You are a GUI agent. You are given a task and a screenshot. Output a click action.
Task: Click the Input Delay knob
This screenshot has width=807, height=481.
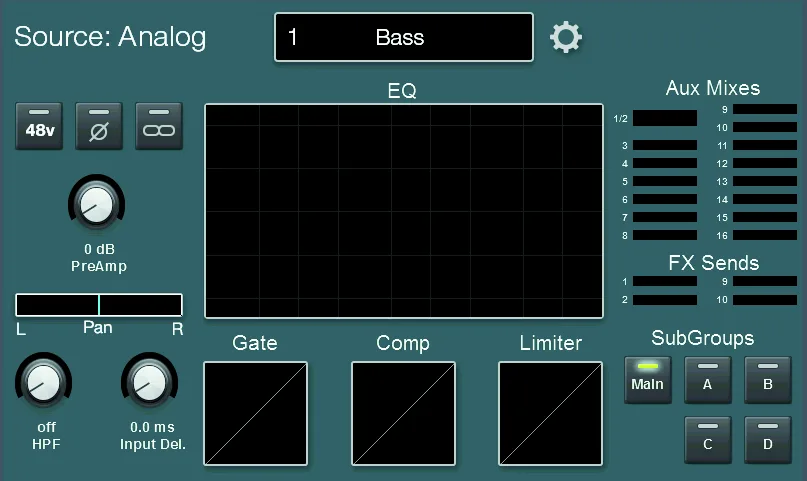coord(150,382)
